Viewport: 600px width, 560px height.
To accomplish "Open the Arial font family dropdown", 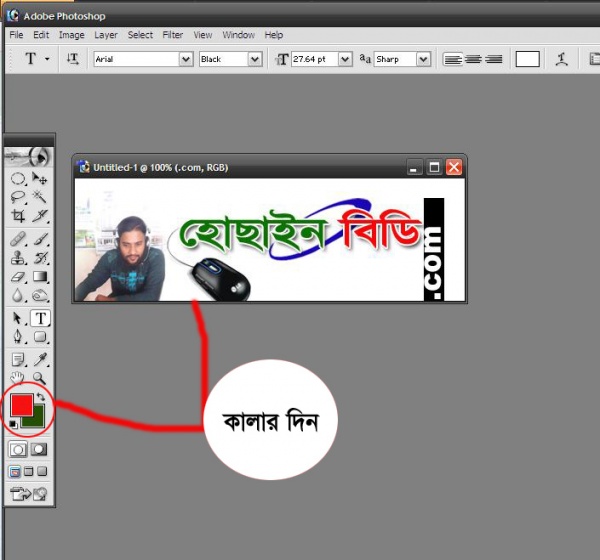I will click(x=186, y=59).
